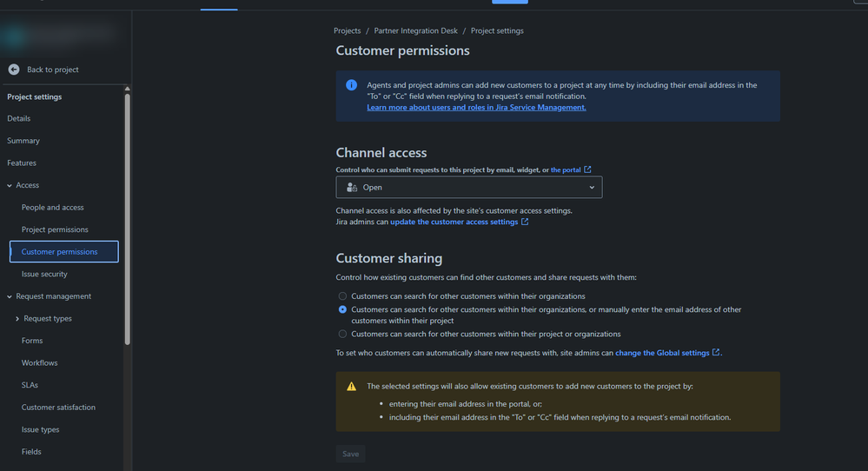Viewport: 868px width, 471px height.
Task: Select search within their organizations only option
Action: (x=342, y=296)
